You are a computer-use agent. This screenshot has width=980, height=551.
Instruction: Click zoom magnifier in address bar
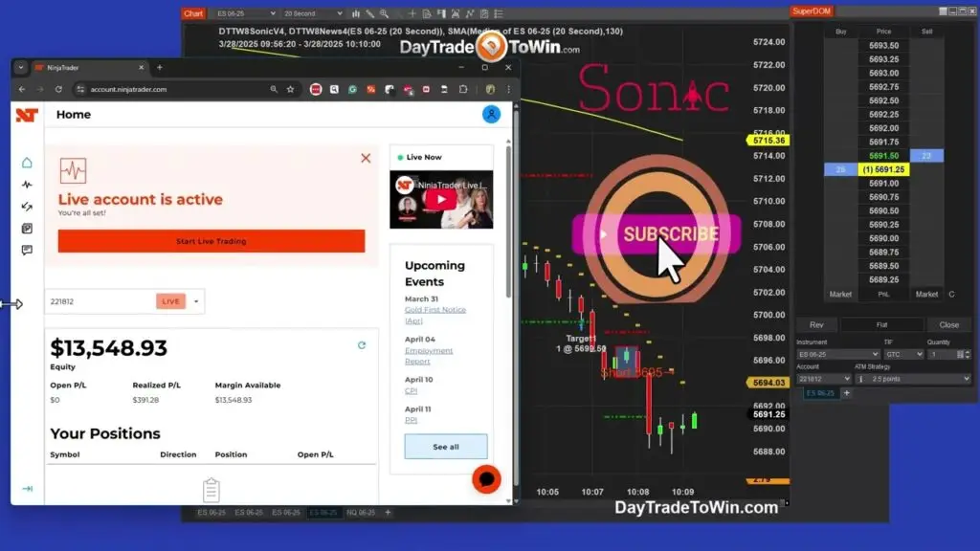point(274,89)
